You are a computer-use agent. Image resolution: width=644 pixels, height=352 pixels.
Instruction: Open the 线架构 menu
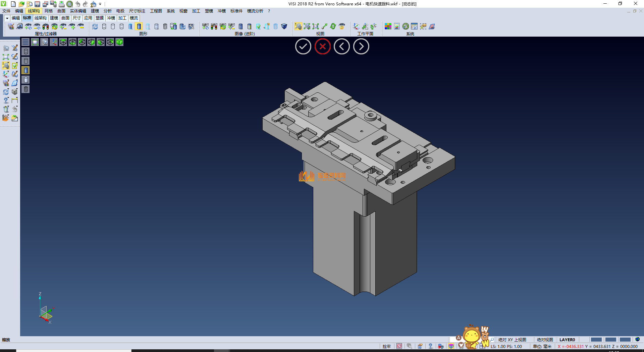point(34,11)
